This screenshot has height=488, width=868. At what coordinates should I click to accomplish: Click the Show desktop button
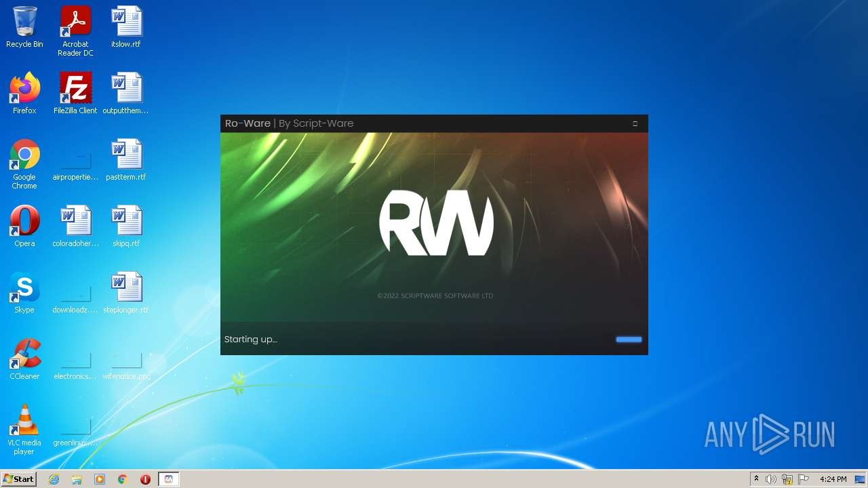click(860, 479)
